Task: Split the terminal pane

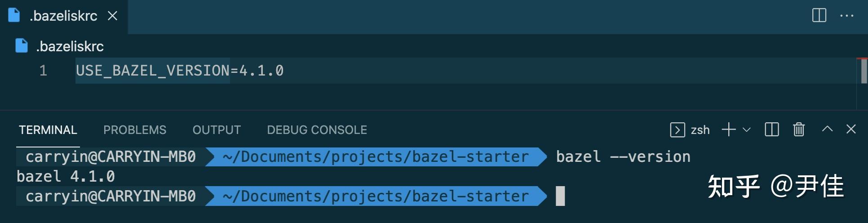Action: [772, 130]
